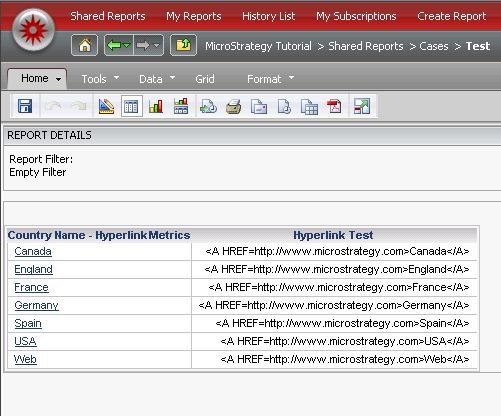Print report with printer icon
This screenshot has width=501, height=416.
[x=233, y=107]
